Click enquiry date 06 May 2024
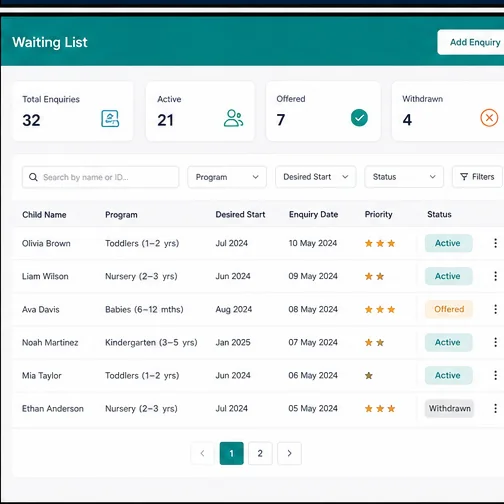This screenshot has width=504, height=504. click(x=313, y=375)
